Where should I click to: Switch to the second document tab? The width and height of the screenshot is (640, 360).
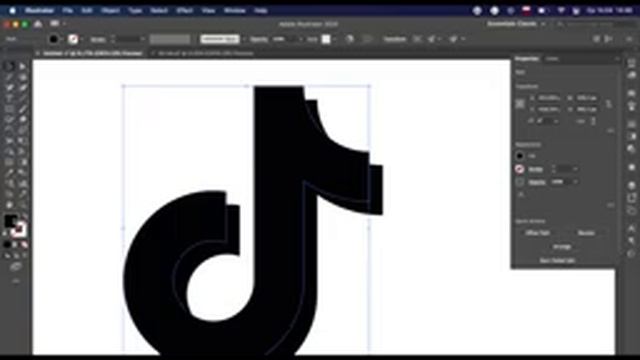click(x=206, y=53)
